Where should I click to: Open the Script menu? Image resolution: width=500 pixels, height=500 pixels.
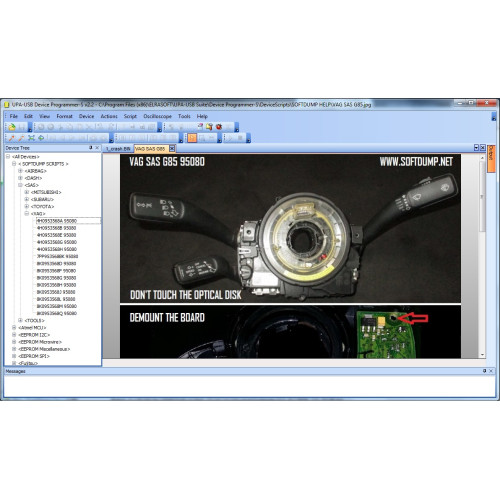point(130,116)
